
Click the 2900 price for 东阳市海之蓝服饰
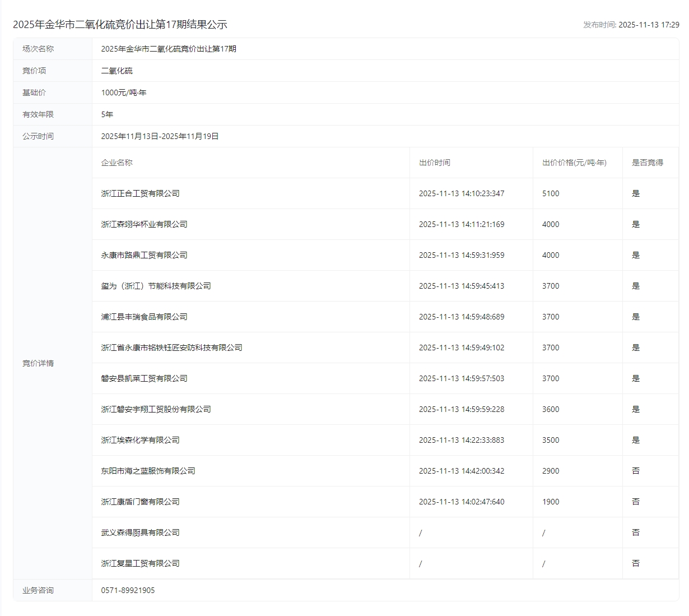550,471
